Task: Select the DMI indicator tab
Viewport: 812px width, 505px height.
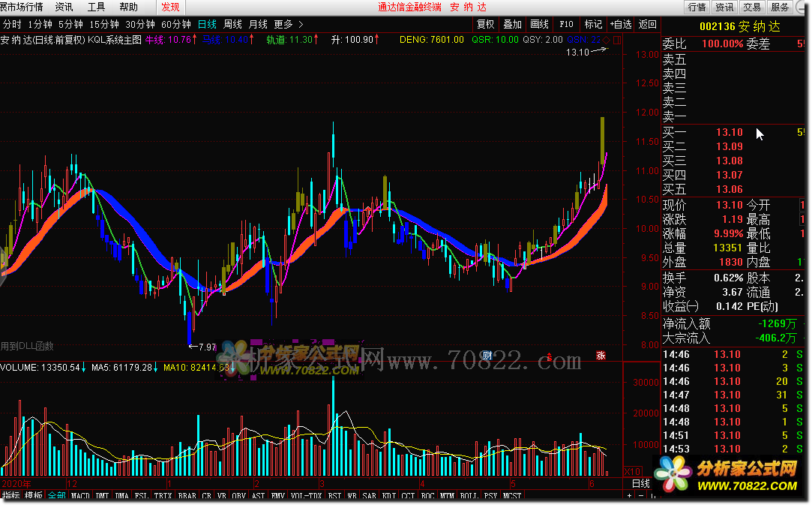Action: 103,496
